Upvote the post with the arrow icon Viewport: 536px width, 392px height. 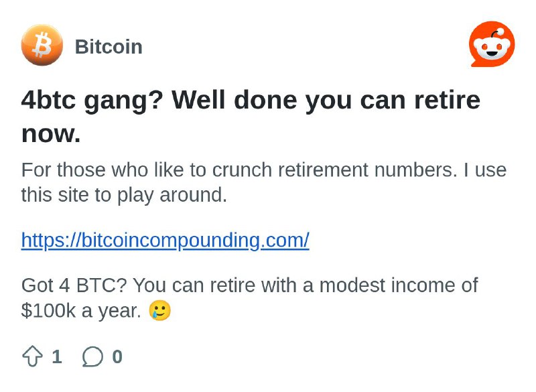pos(32,356)
